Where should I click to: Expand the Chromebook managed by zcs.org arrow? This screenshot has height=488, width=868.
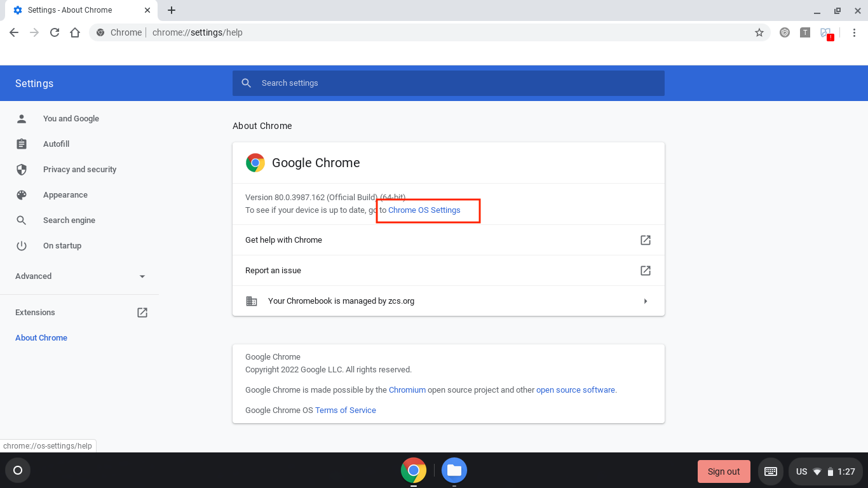tap(646, 301)
